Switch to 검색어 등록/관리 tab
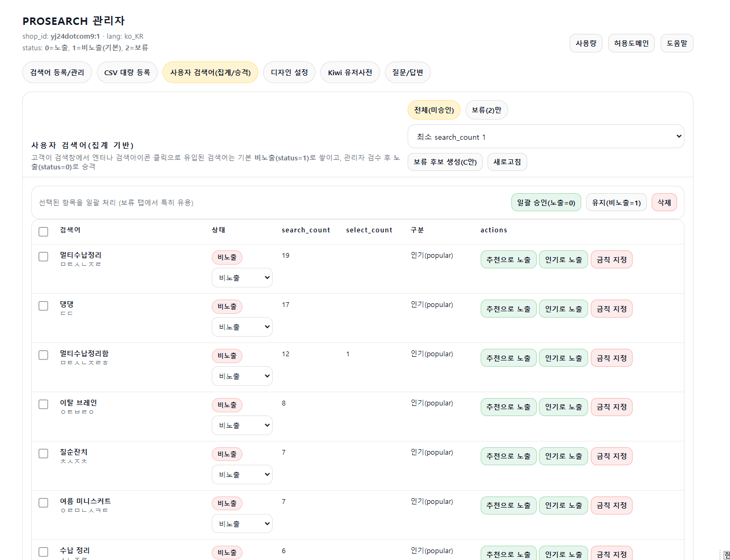The image size is (730, 560). coord(57,72)
